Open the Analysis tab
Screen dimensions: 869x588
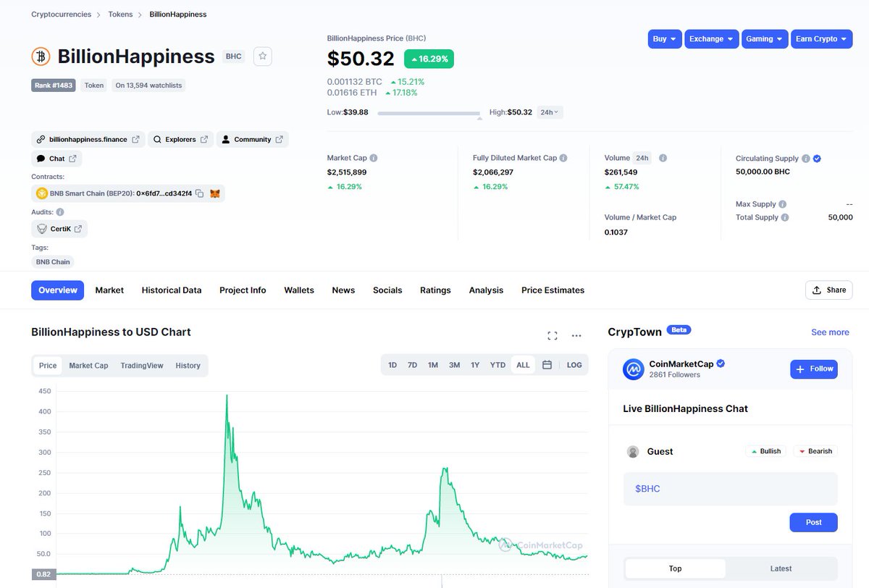click(x=486, y=290)
